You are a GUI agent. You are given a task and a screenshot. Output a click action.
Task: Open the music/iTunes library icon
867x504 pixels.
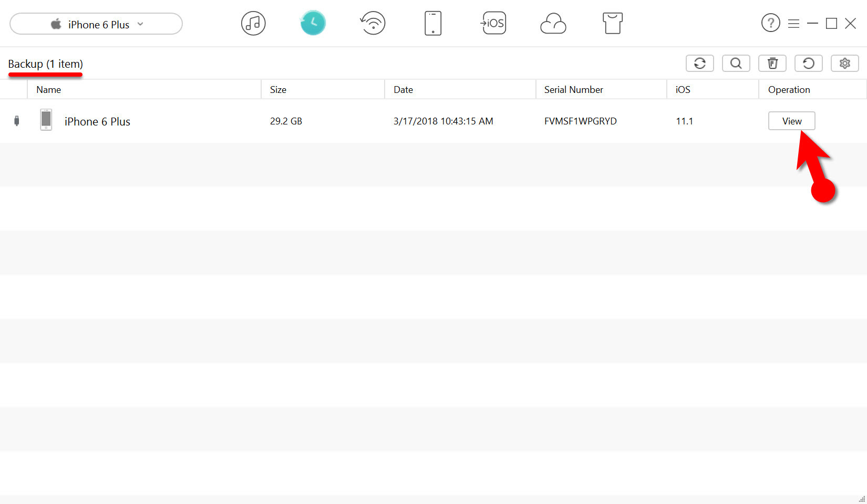(x=253, y=24)
